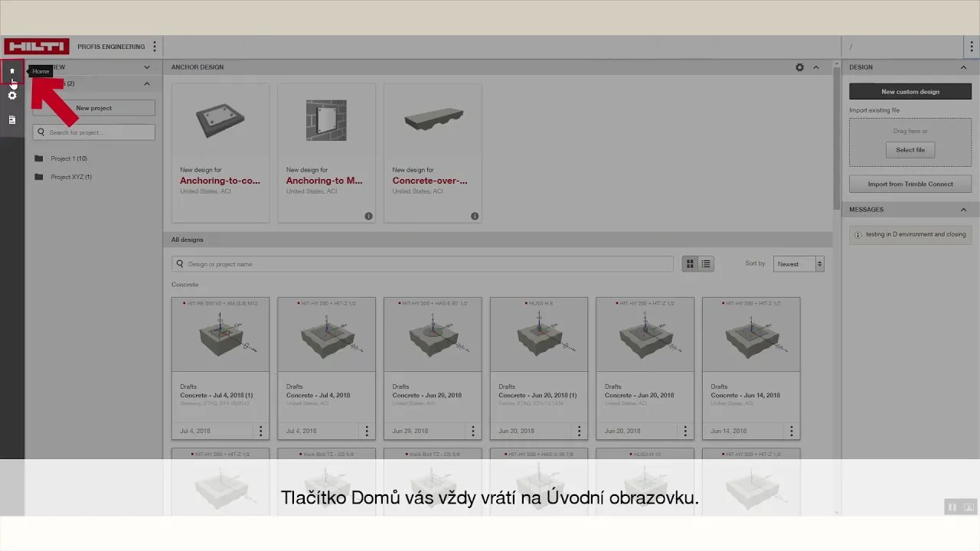The image size is (980, 551).
Task: Click Import from Trimble Connect
Action: click(910, 184)
